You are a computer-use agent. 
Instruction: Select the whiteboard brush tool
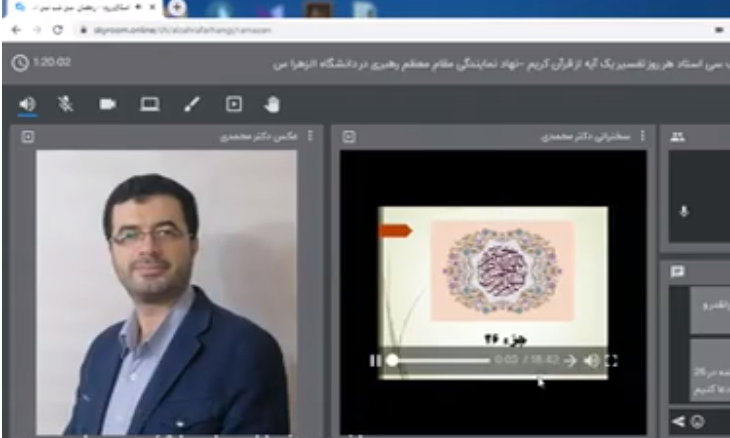point(192,104)
